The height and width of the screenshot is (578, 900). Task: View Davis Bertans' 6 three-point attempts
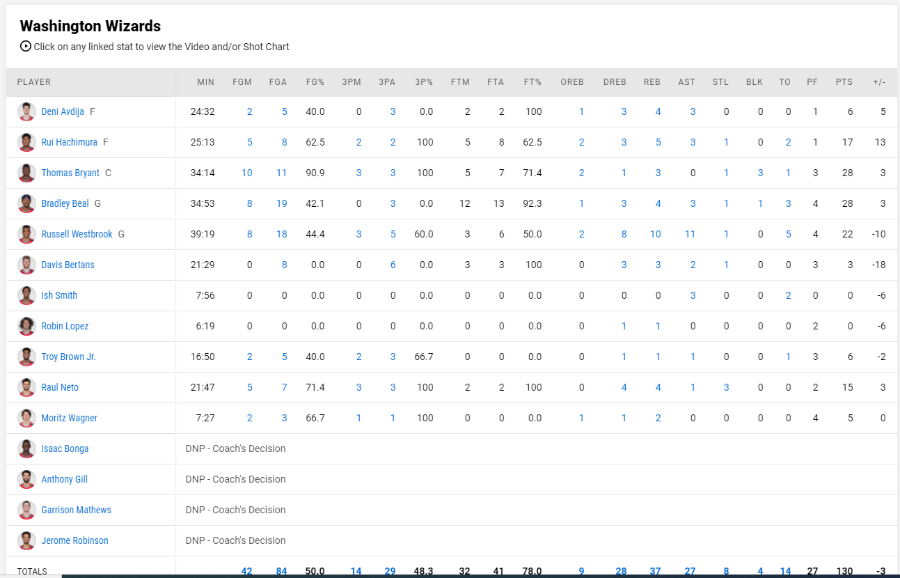tap(393, 265)
